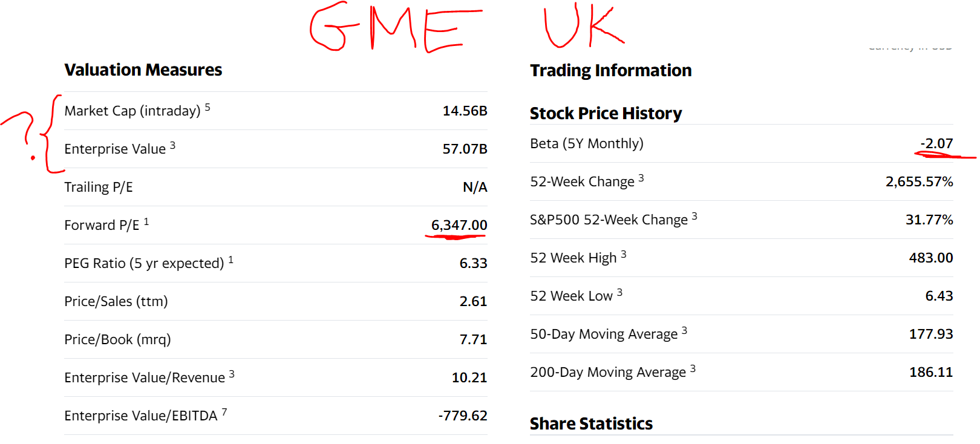This screenshot has height=444, width=980.
Task: Click the Forward P/E value 6,347.00
Action: pos(459,225)
